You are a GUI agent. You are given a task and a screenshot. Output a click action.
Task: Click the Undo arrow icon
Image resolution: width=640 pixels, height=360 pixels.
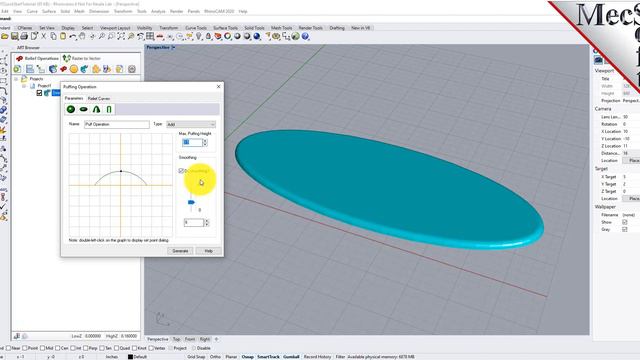(73, 36)
